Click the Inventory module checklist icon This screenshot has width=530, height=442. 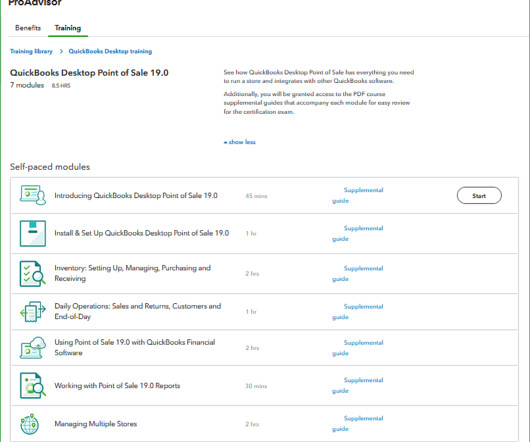click(33, 273)
